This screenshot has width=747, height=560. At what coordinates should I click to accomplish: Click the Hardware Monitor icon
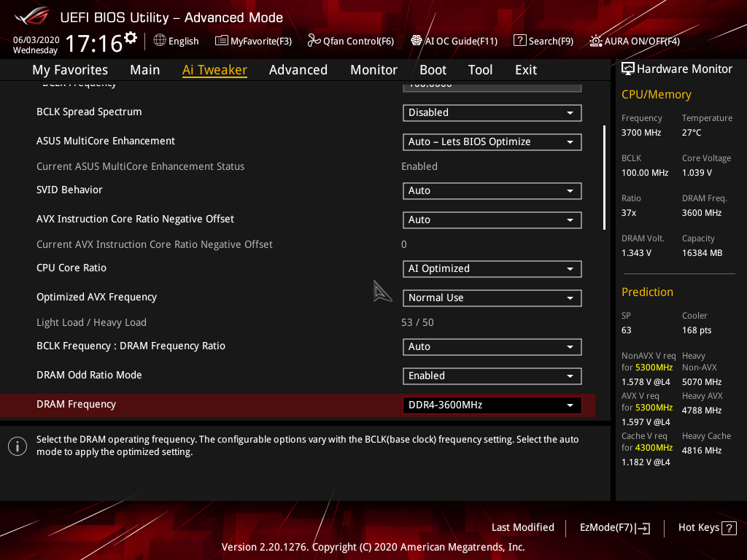[x=629, y=68]
